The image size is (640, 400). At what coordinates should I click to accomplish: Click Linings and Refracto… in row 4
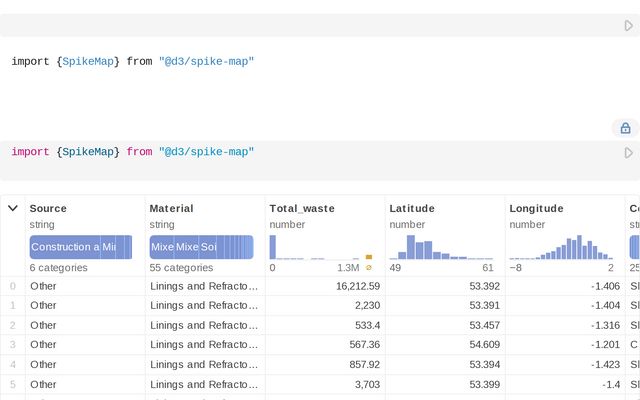point(204,364)
